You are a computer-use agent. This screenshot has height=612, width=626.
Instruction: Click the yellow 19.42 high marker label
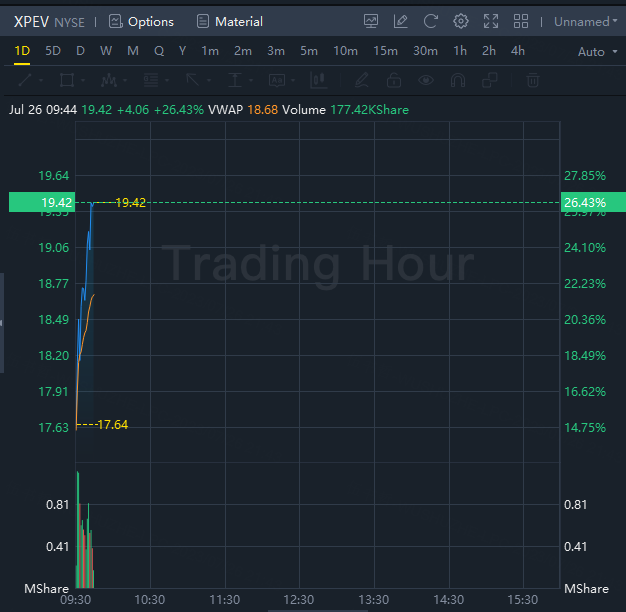tap(131, 202)
